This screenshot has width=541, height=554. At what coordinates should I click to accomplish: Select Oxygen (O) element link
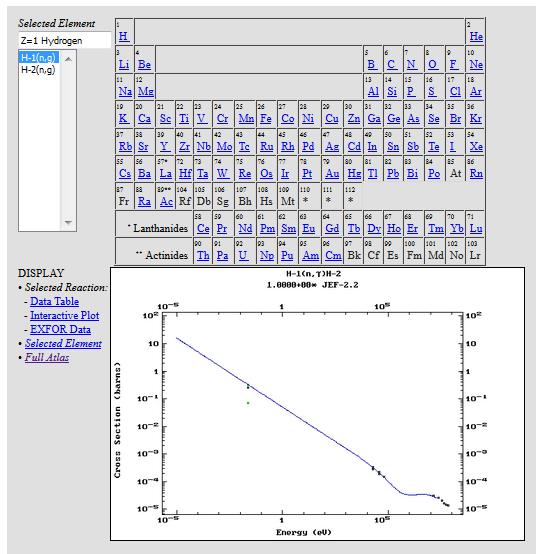point(432,64)
